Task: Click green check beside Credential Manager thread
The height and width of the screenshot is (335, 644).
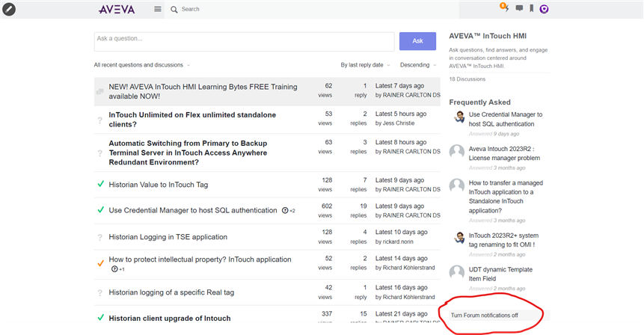Action: coord(101,210)
